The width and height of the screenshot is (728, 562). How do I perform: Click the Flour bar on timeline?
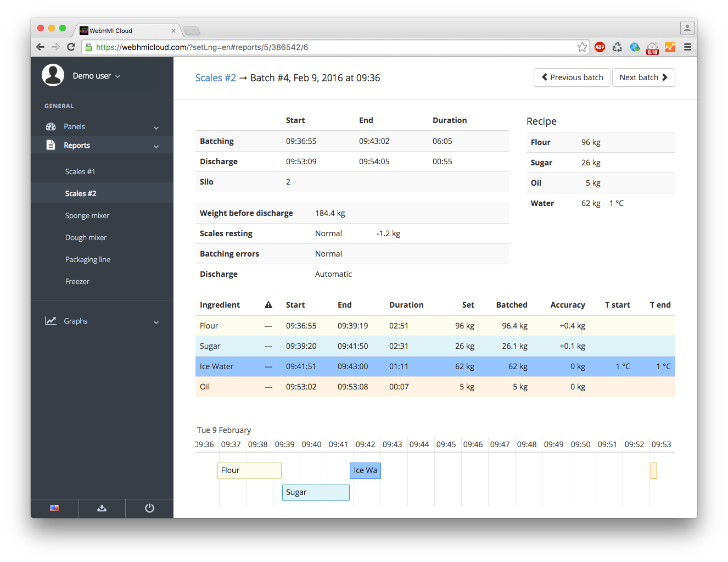point(249,470)
